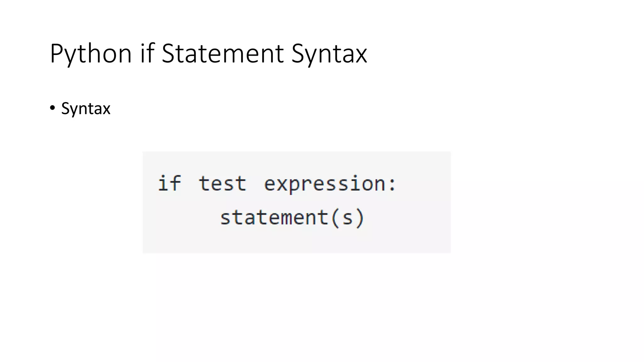Screen dimensions: 644x362
Task: Click the indentation space before 'statement(s)'
Action: pyautogui.click(x=188, y=217)
